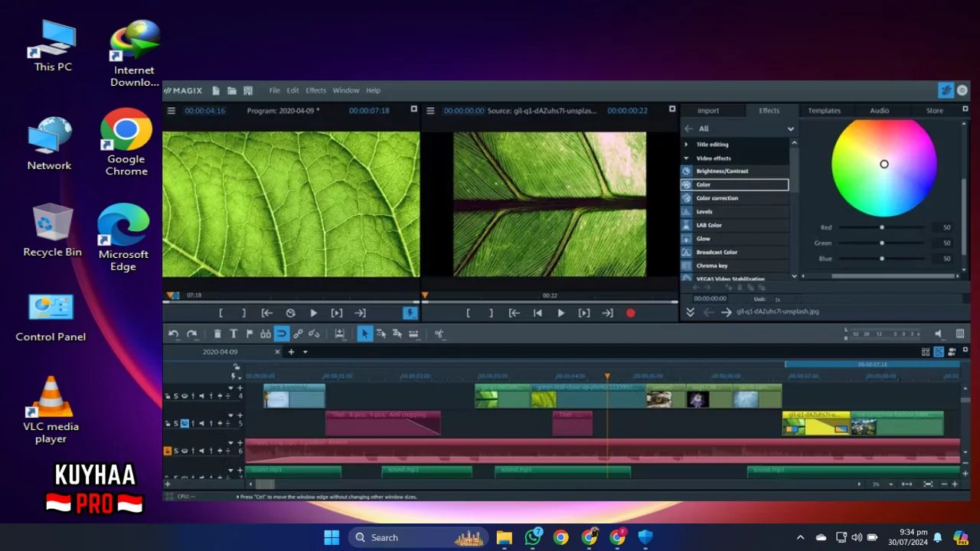Set in-point bracket in program monitor
The width and height of the screenshot is (980, 551).
coord(220,313)
